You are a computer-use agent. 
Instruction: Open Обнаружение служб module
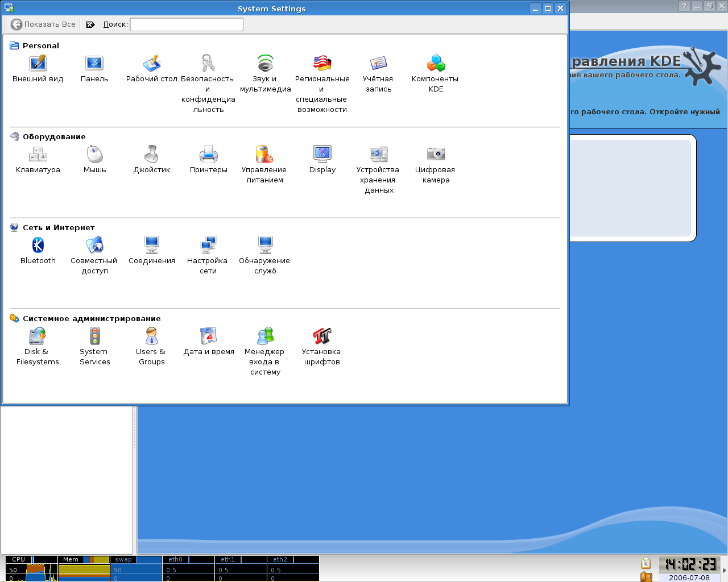[x=265, y=256]
